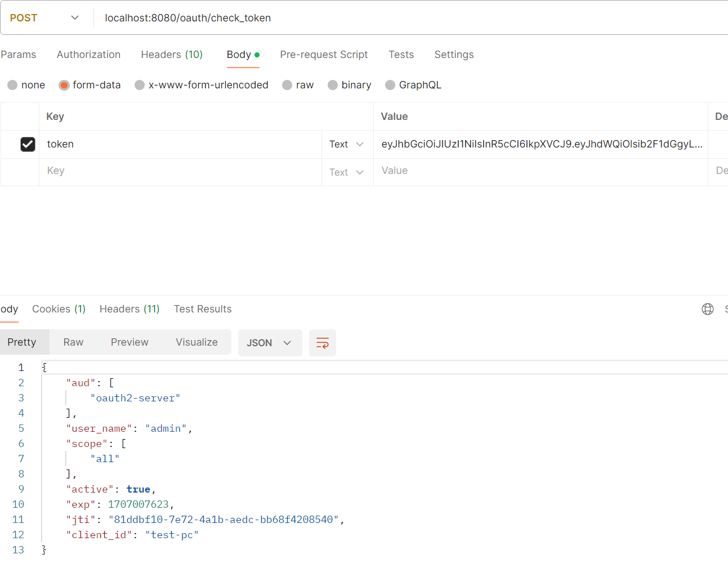Viewport: 728px width, 577px height.
Task: Click the request URL field
Action: pos(411,18)
